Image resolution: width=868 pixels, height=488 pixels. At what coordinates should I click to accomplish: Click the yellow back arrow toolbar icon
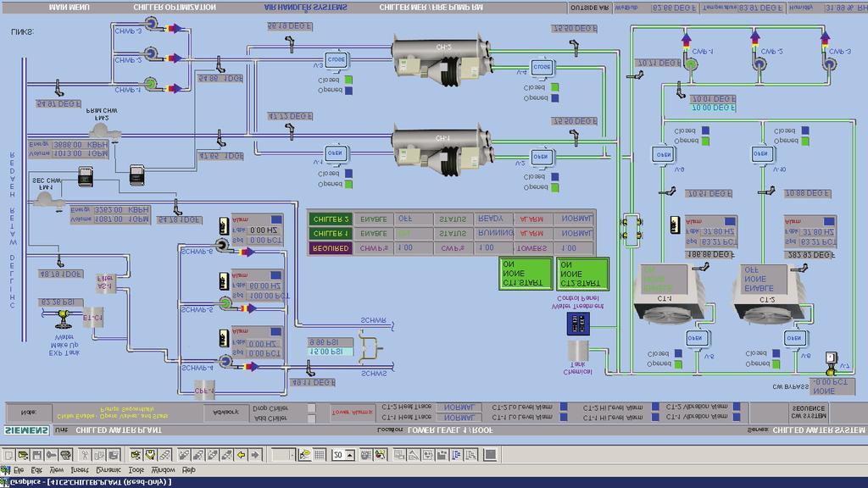point(241,455)
